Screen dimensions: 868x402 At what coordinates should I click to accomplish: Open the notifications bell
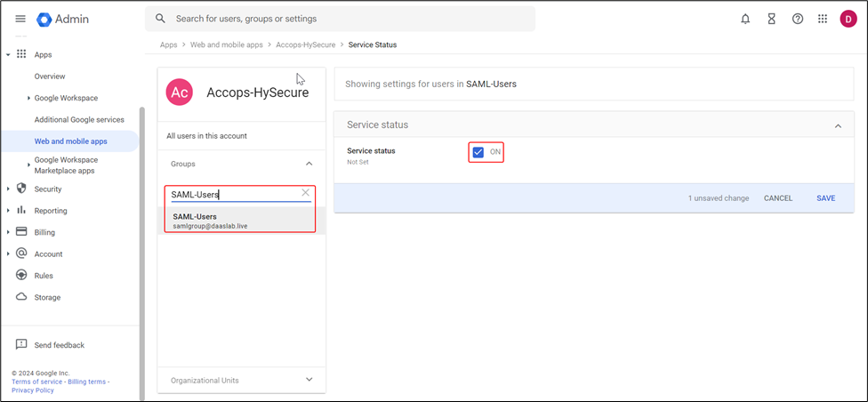point(745,19)
